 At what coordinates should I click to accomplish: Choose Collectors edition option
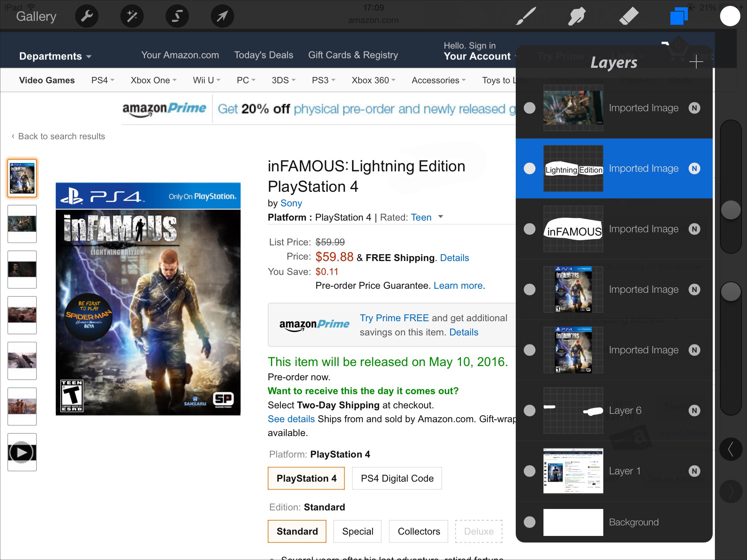coord(419,532)
